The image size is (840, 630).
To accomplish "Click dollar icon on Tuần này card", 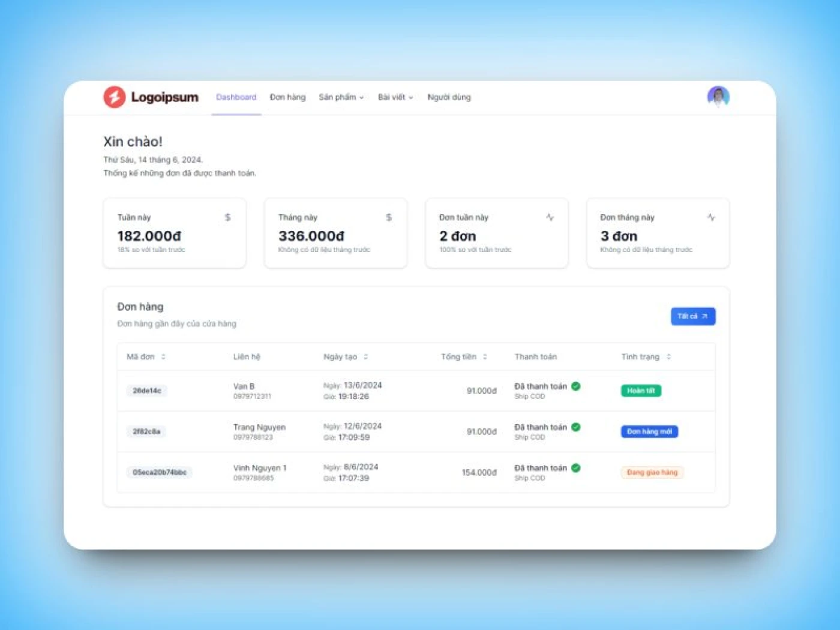I will (227, 217).
